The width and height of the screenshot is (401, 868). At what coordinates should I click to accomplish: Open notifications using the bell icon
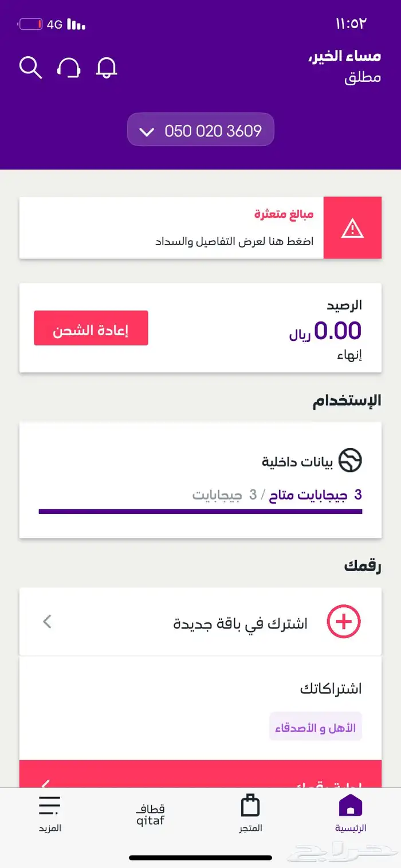click(x=107, y=67)
